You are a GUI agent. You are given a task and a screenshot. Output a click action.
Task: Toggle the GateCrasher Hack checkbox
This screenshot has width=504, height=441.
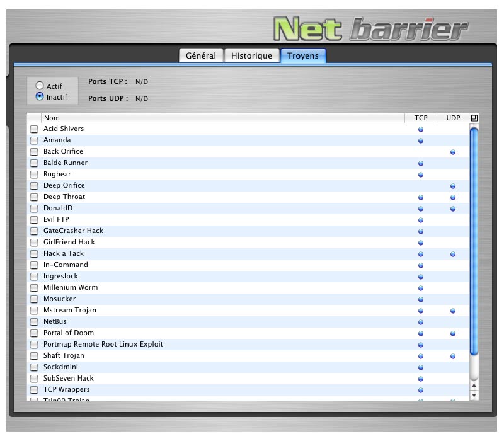pyautogui.click(x=34, y=231)
